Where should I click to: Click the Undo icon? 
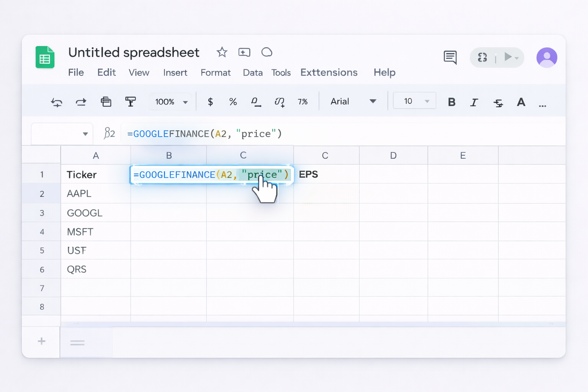[x=57, y=102]
